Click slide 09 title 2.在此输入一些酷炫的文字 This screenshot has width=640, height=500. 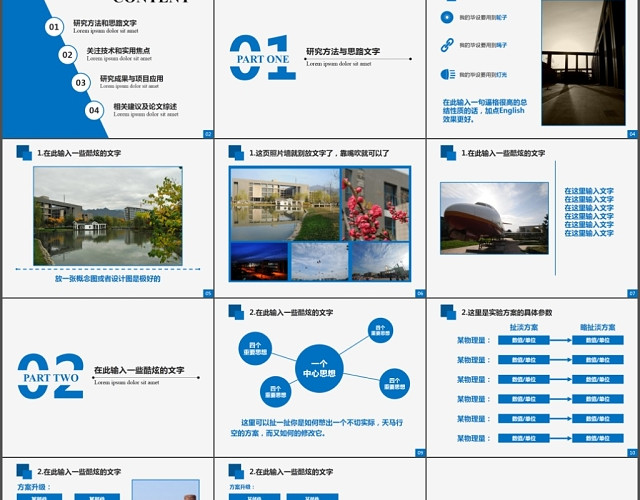click(291, 313)
